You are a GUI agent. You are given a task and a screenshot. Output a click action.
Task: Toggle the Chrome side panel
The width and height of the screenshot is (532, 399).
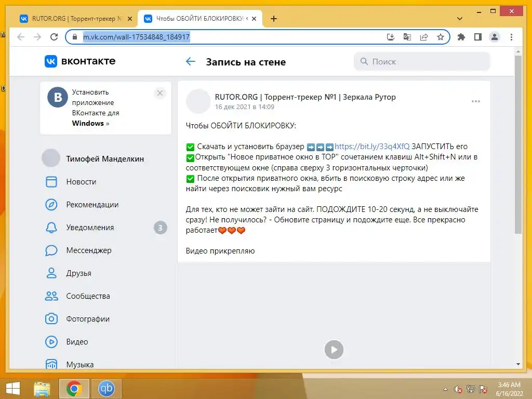pos(478,37)
